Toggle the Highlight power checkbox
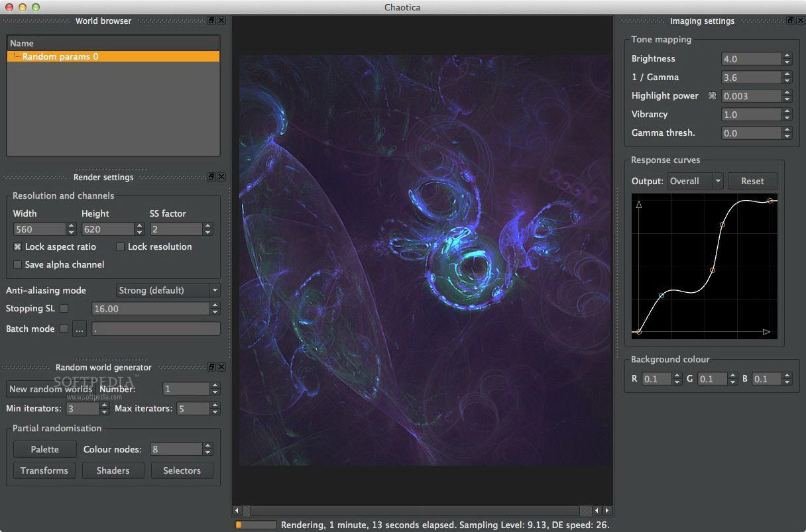806x532 pixels. 712,95
